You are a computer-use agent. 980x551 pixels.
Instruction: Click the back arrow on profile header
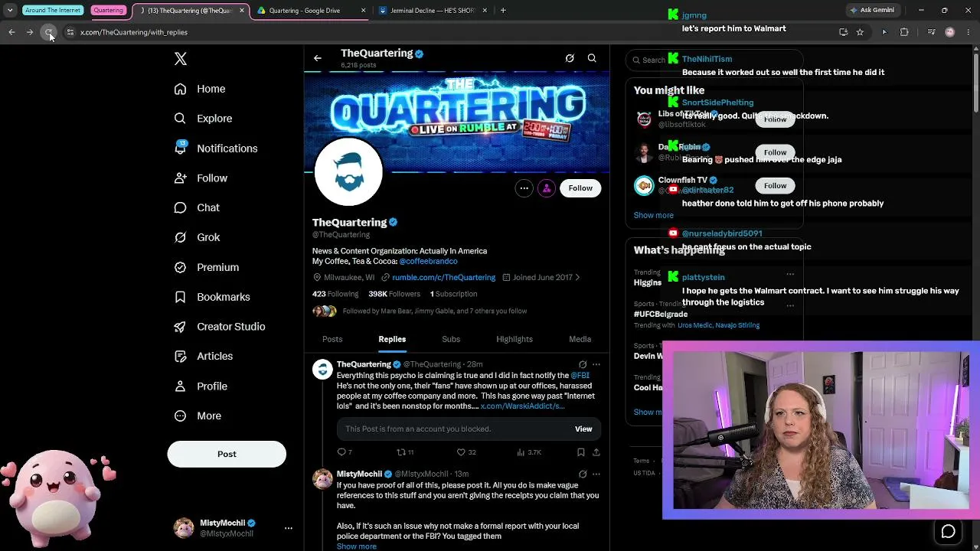(x=318, y=58)
